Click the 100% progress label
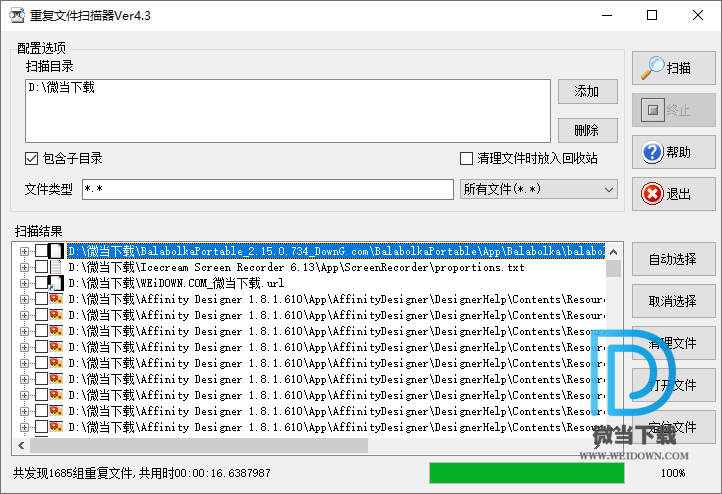Screen dimensions: 722x494 coord(673,473)
